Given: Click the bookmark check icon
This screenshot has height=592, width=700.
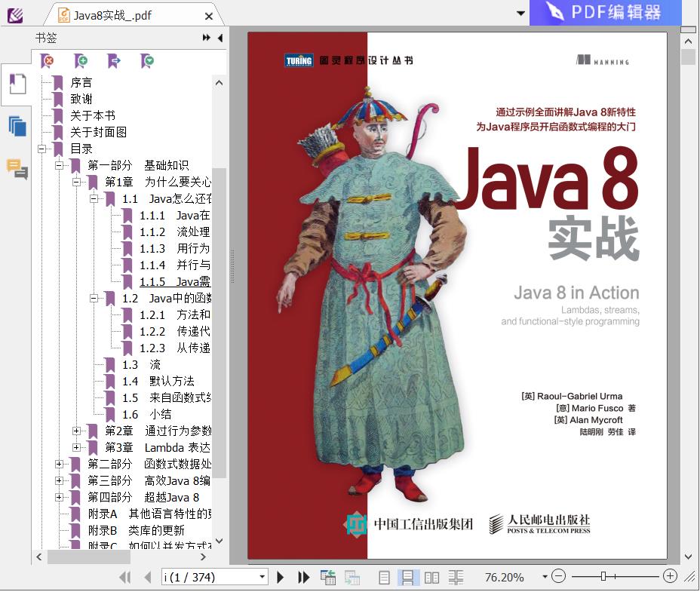Looking at the screenshot, I should pyautogui.click(x=147, y=61).
